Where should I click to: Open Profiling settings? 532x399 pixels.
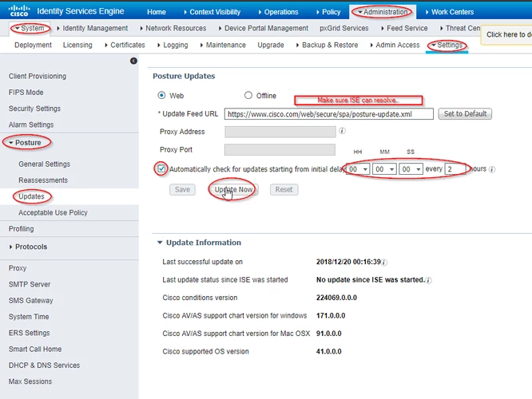coord(21,229)
